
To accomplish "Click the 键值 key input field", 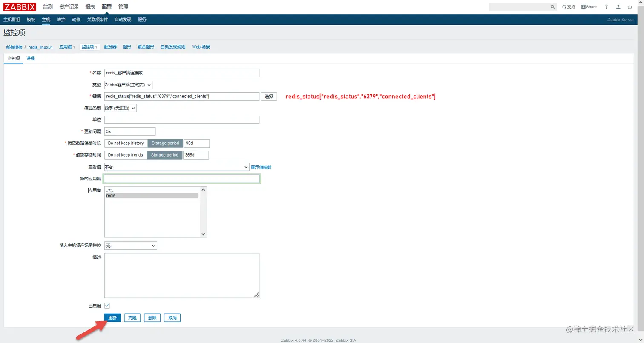I will click(182, 97).
